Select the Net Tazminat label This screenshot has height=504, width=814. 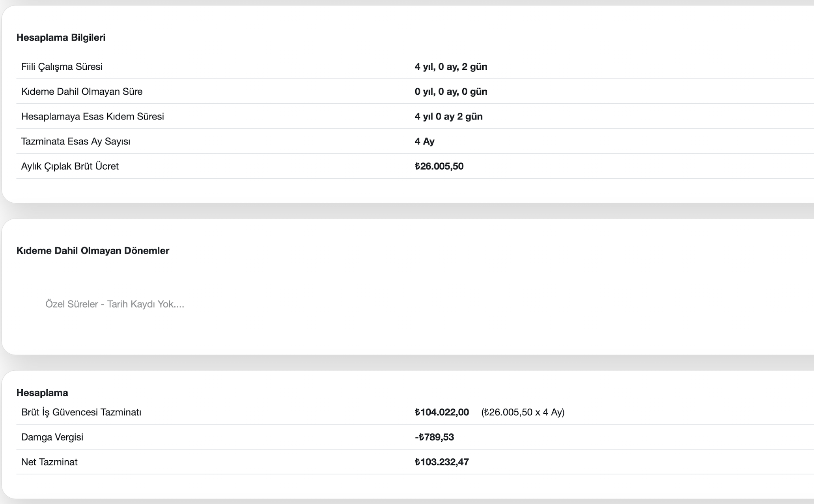point(49,462)
